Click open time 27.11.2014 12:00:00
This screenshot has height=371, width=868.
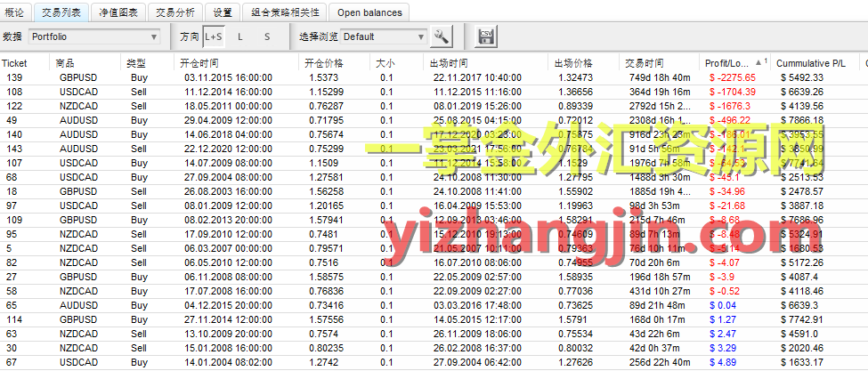[228, 319]
